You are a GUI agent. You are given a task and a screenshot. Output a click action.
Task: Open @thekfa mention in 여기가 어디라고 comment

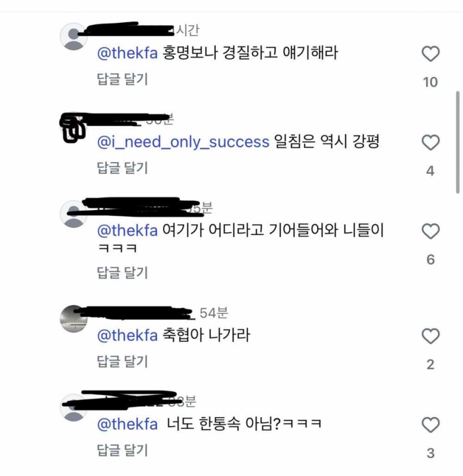[x=128, y=230]
